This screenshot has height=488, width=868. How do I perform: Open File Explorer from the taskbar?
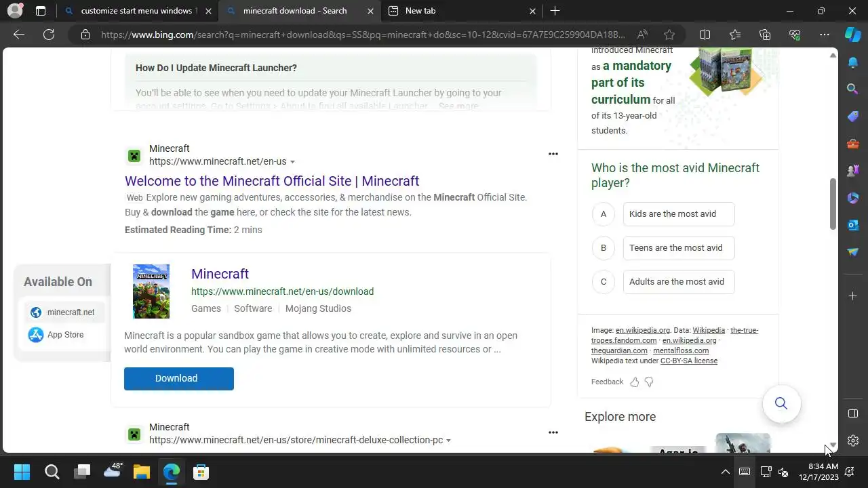pyautogui.click(x=141, y=472)
